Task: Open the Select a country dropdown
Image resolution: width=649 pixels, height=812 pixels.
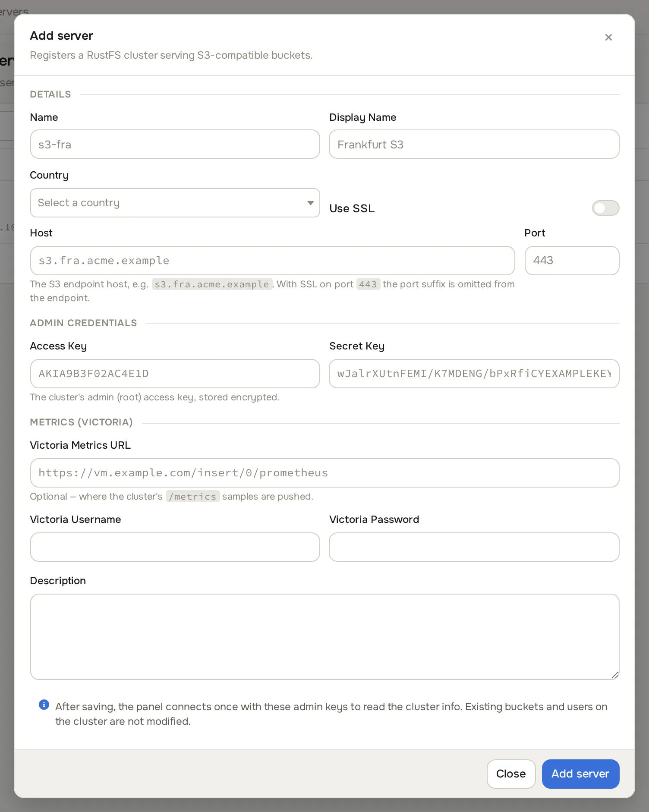Action: (x=175, y=203)
